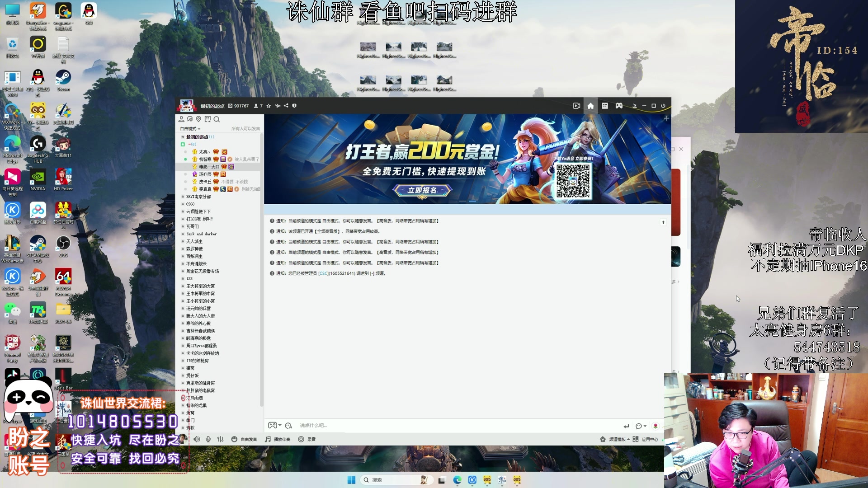This screenshot has width=868, height=488.
Task: Open the download arrow menu in title bar
Action: (634, 106)
